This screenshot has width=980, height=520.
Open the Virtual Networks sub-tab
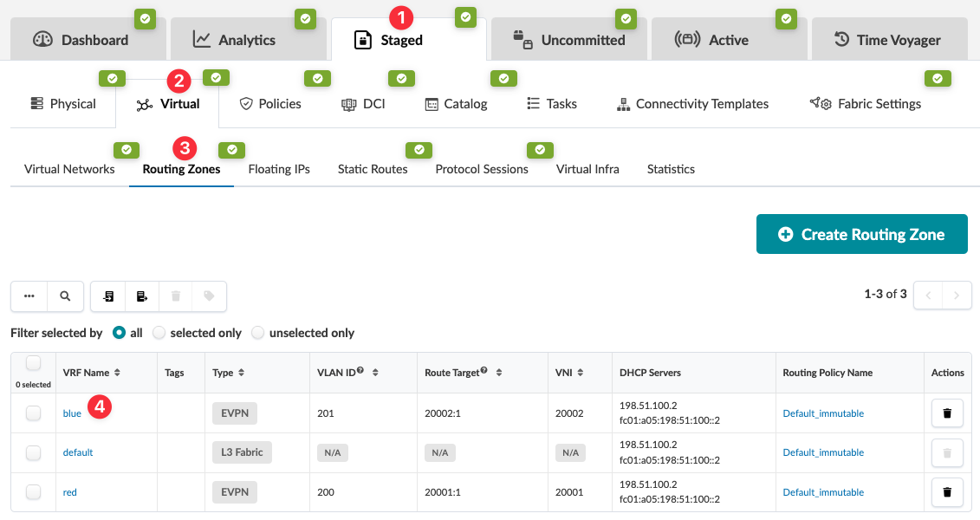coord(69,169)
